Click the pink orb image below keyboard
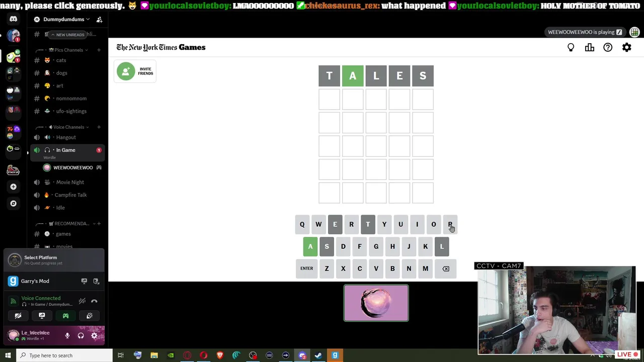 tap(376, 303)
